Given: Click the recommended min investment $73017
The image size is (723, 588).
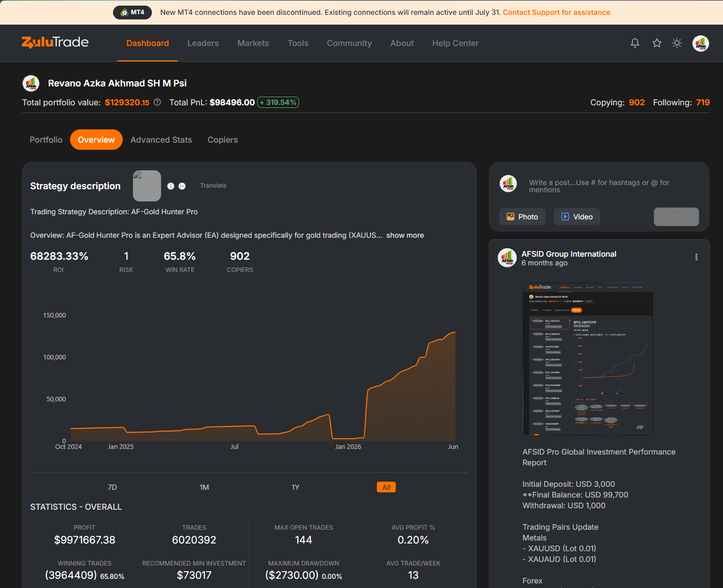Looking at the screenshot, I should point(194,575).
